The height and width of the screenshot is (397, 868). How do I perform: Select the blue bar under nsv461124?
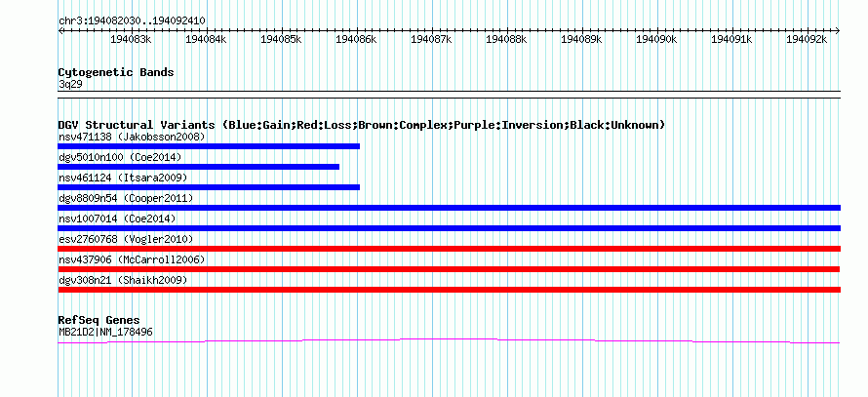point(209,187)
